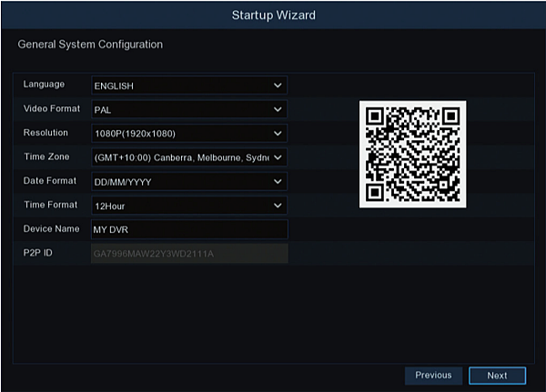Click the Device Name label
This screenshot has width=546, height=392.
pyautogui.click(x=51, y=228)
